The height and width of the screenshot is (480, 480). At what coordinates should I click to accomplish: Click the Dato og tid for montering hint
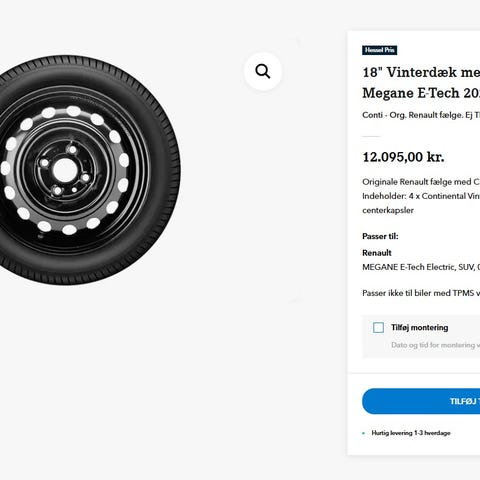tap(436, 345)
